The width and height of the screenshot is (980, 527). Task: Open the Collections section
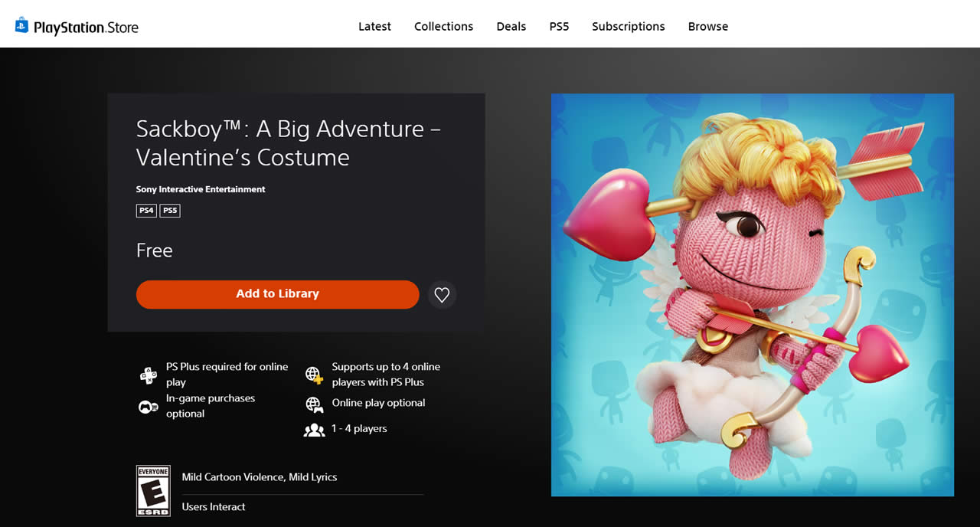coord(443,25)
